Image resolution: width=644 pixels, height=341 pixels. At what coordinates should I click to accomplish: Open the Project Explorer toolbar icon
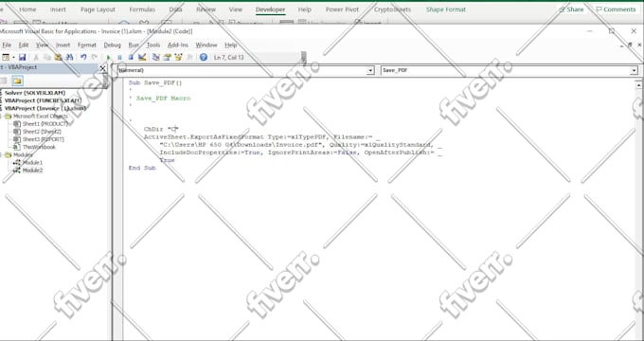tap(156, 57)
